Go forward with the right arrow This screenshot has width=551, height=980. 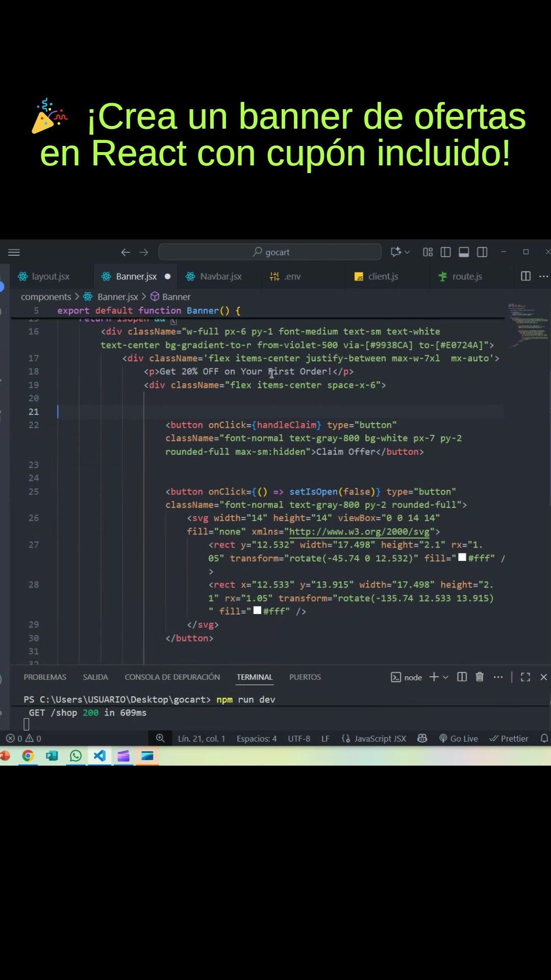pyautogui.click(x=144, y=252)
